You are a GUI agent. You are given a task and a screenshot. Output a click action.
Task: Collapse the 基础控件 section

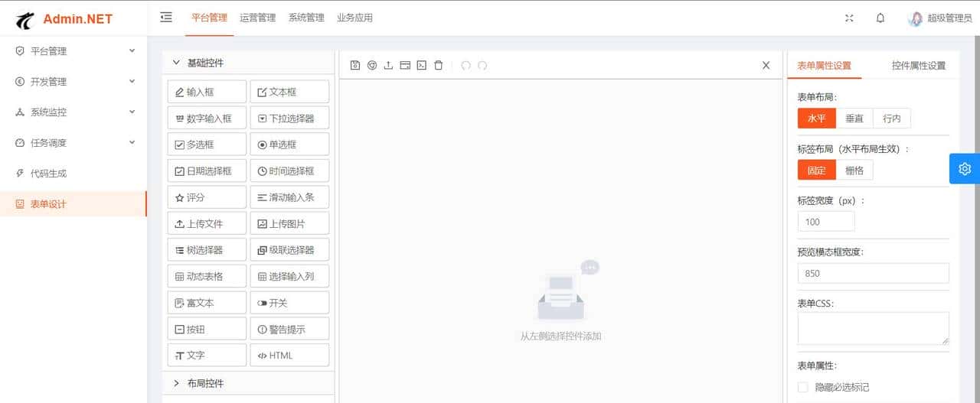248,63
